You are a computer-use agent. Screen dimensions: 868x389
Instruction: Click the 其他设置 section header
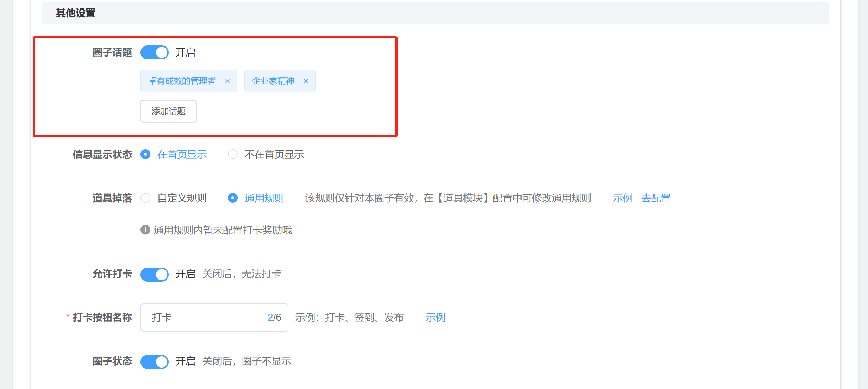tap(76, 13)
